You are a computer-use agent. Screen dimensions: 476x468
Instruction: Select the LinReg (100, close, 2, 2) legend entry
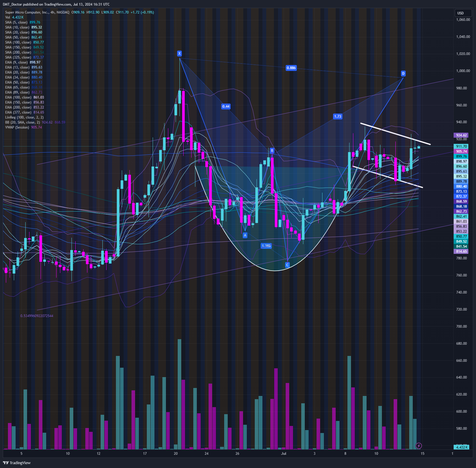click(24, 117)
